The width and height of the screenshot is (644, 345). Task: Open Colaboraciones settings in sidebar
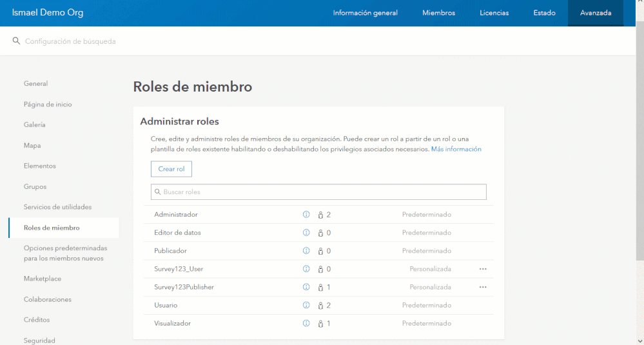(x=47, y=299)
